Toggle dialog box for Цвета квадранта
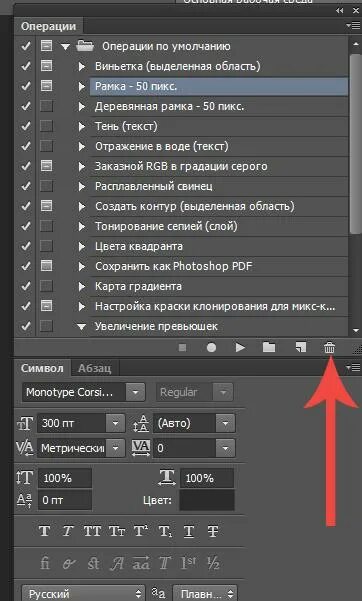The width and height of the screenshot is (362, 601). 46,246
